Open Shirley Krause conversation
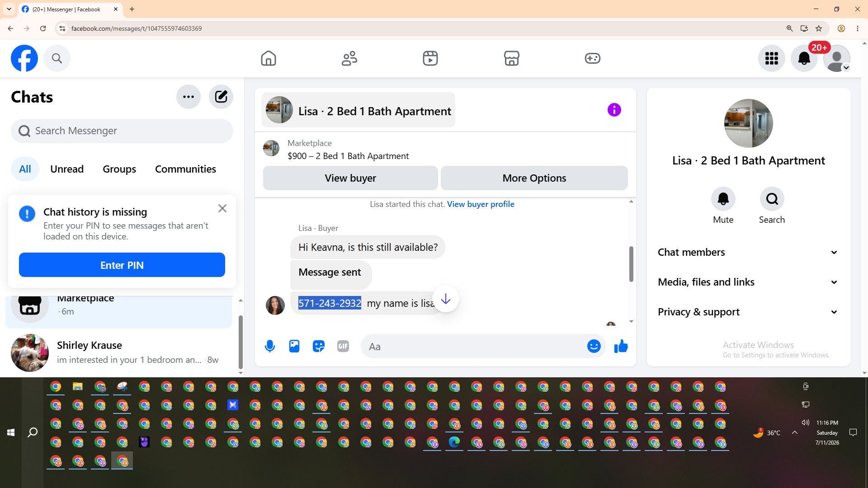 [118, 352]
